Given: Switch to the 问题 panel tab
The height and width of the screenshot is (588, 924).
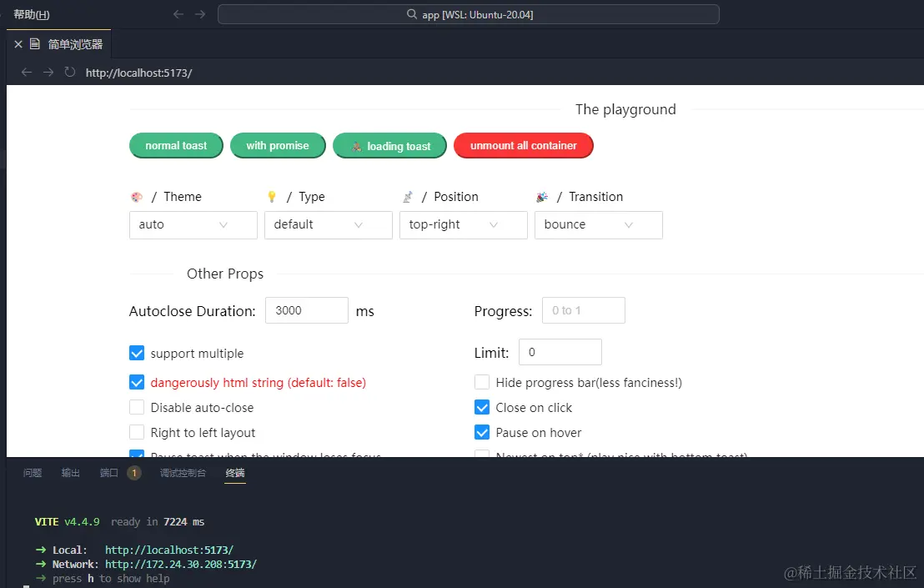Looking at the screenshot, I should pyautogui.click(x=33, y=473).
